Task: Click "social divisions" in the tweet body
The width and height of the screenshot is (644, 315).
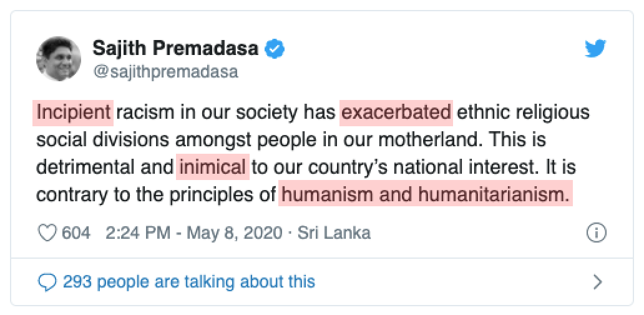Action: coord(103,140)
